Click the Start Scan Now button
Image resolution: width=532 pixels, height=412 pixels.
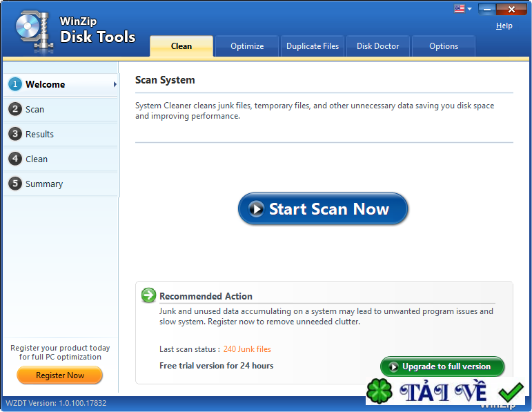click(323, 208)
